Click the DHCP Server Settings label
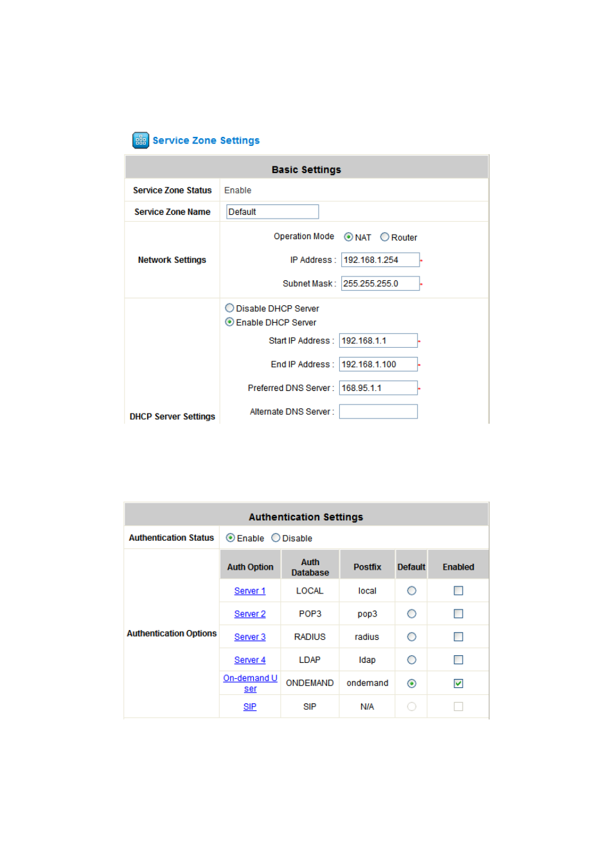 point(172,417)
